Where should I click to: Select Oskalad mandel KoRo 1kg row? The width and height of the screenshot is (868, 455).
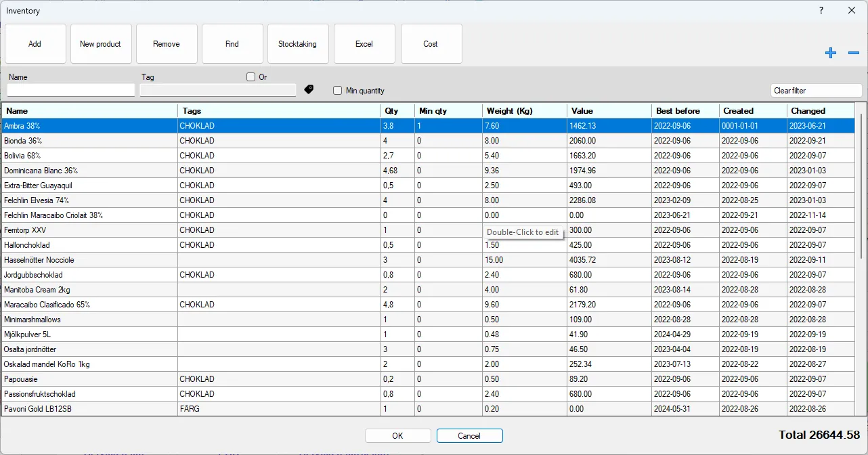429,364
